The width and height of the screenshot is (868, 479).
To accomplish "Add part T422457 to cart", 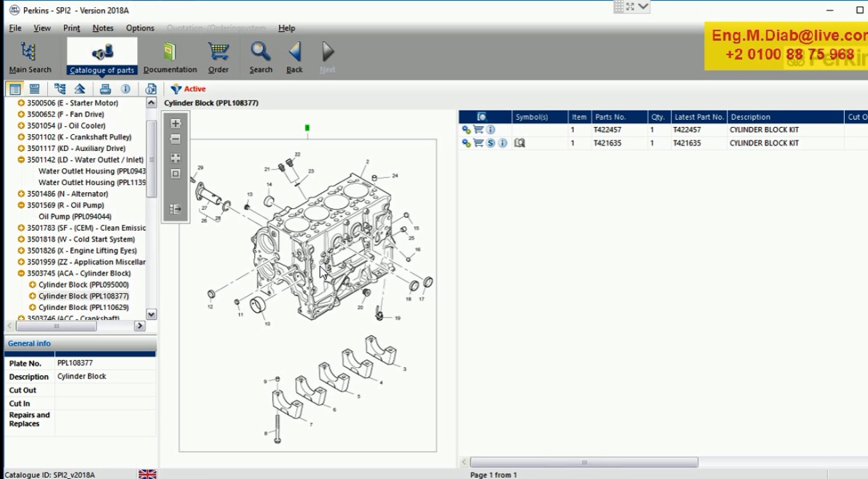I will click(x=478, y=130).
